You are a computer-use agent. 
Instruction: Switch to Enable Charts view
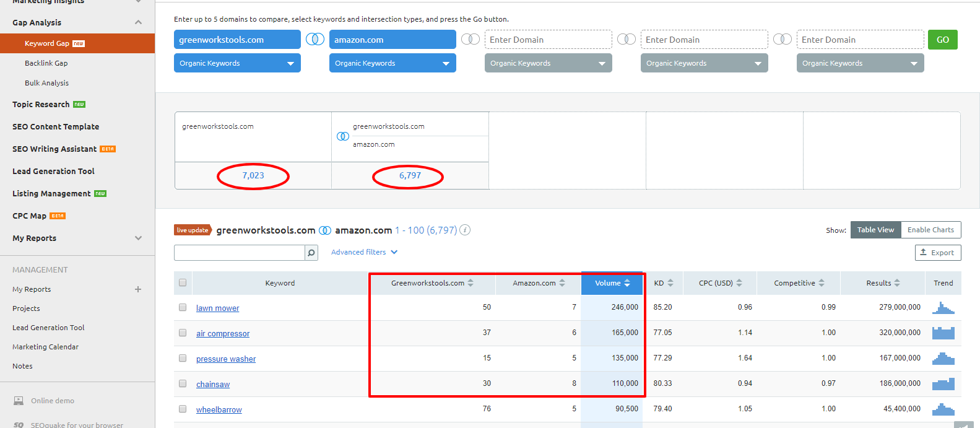pos(930,230)
